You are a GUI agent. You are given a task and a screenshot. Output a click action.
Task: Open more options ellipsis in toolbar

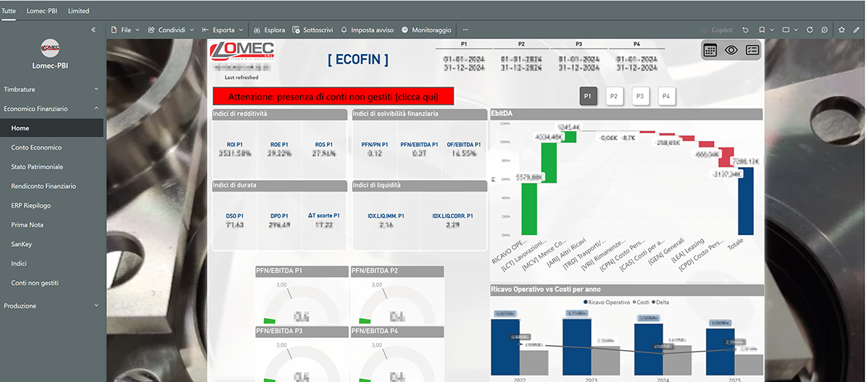pyautogui.click(x=465, y=30)
